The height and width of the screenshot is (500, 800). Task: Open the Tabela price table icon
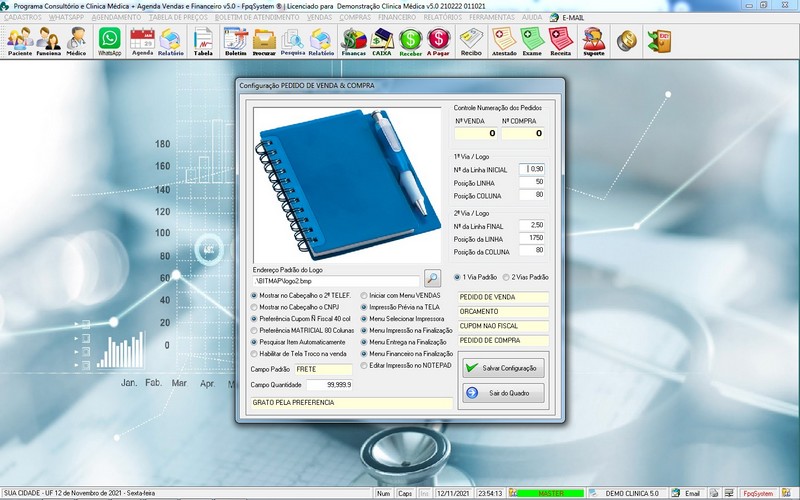tap(203, 41)
